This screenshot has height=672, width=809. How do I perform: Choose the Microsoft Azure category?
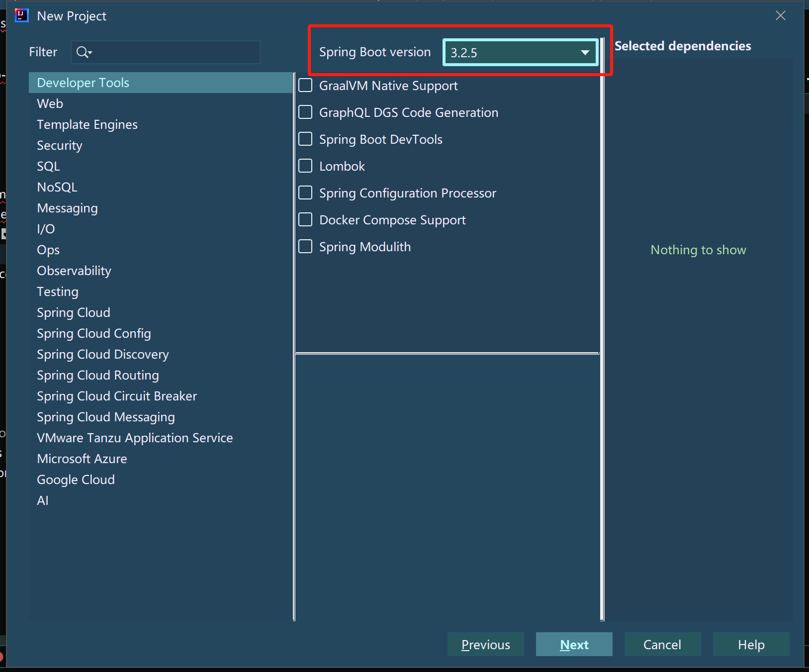pos(161,459)
